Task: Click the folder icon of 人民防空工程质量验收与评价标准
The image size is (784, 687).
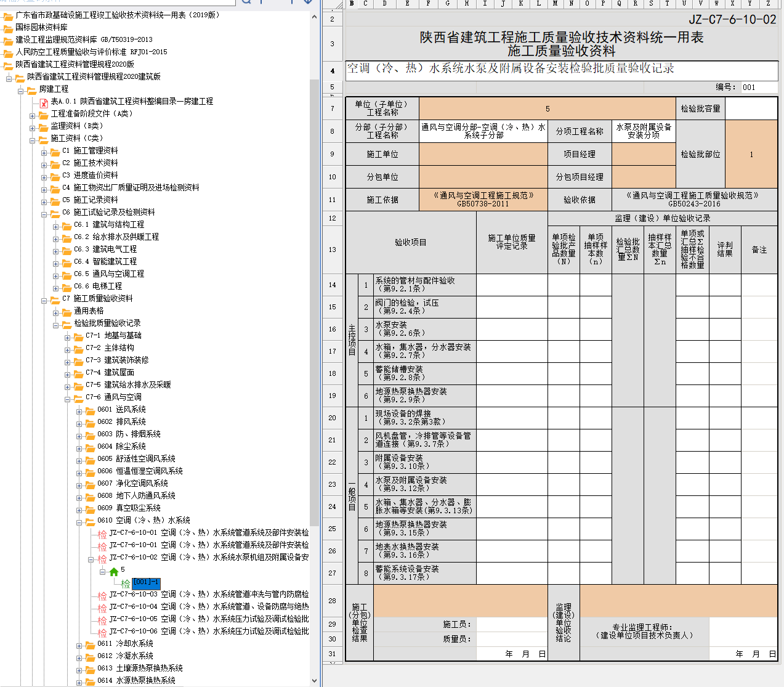Action: tap(8, 53)
